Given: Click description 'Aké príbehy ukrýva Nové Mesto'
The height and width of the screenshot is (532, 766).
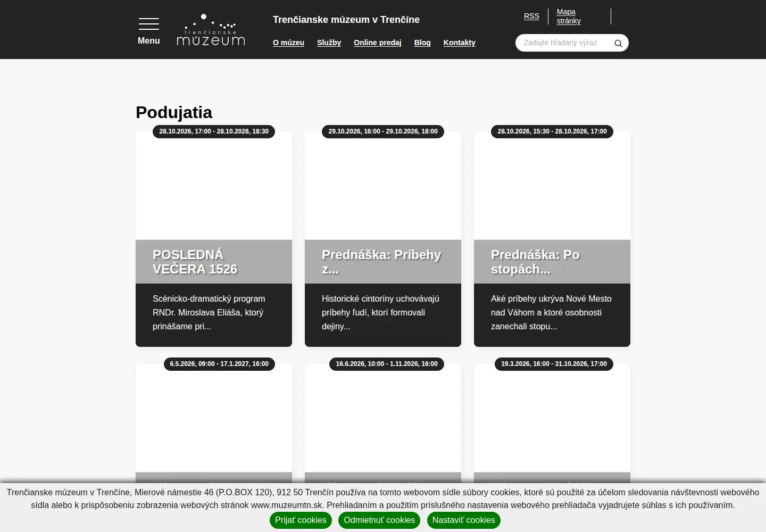Looking at the screenshot, I should [551, 313].
